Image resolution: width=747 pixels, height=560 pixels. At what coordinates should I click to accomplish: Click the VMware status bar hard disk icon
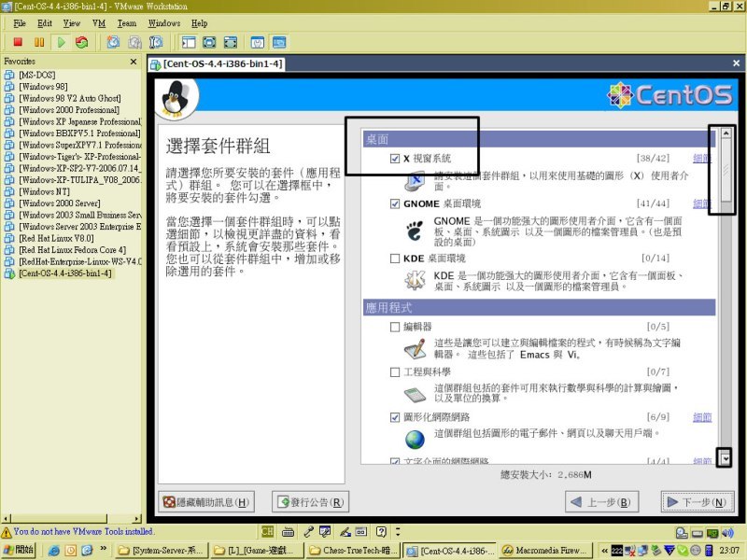(697, 533)
